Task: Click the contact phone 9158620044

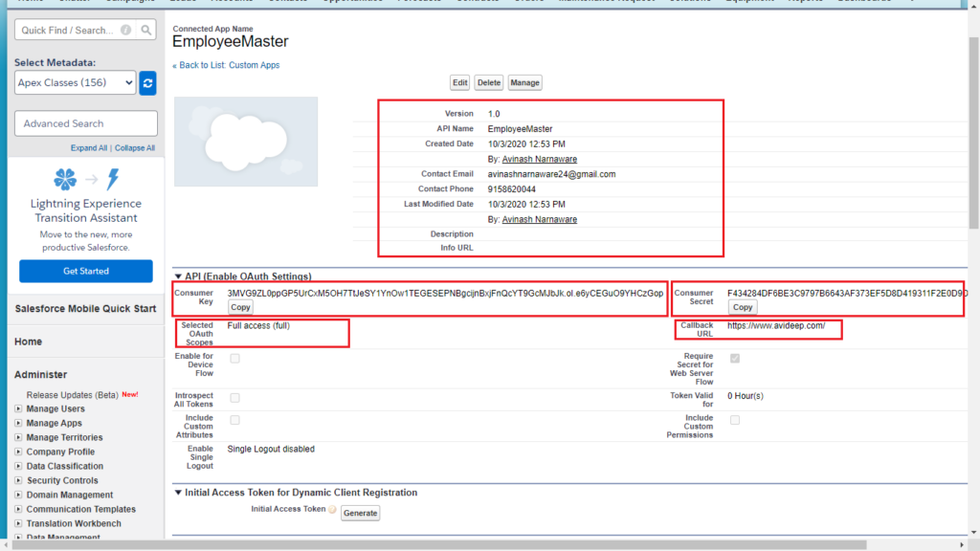Action: 512,189
